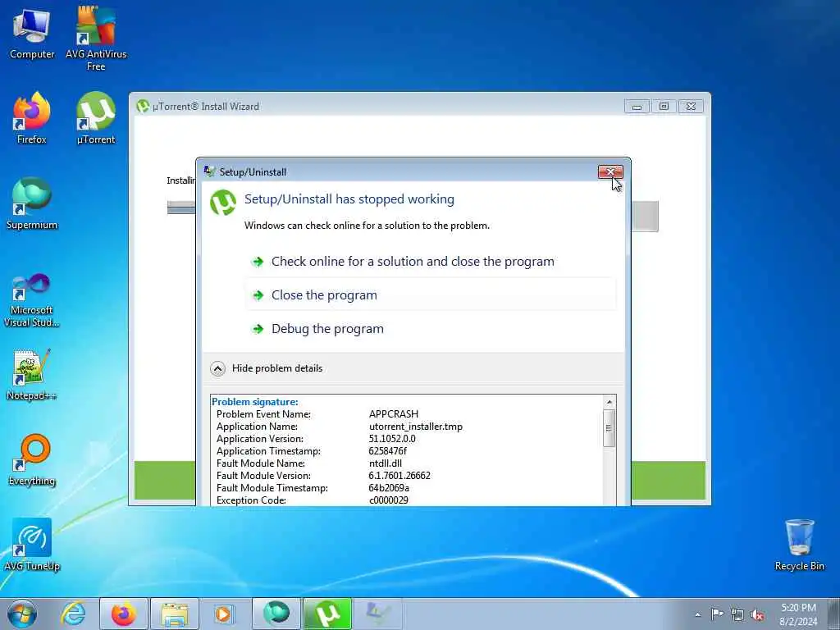This screenshot has width=840, height=630.
Task: Choose Close the program
Action: (431, 294)
